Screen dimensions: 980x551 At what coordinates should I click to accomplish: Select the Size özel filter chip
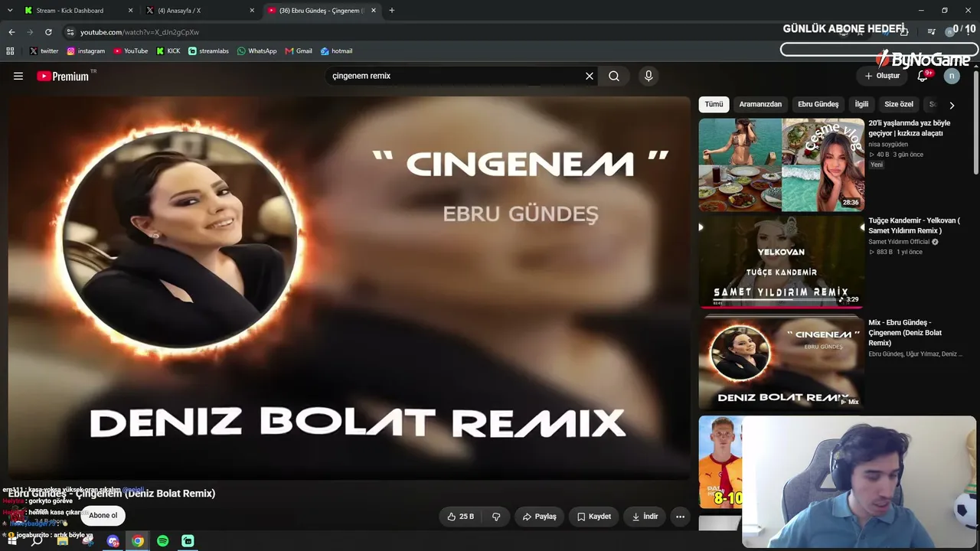tap(899, 104)
